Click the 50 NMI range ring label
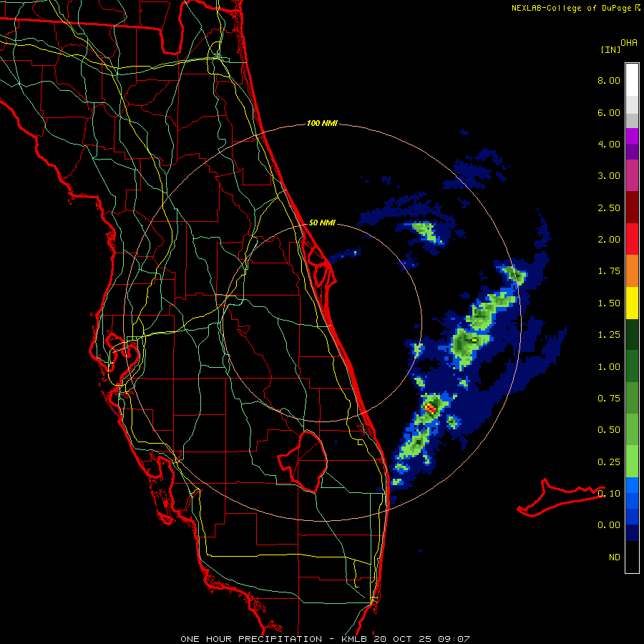The height and width of the screenshot is (644, 644). coord(322,223)
